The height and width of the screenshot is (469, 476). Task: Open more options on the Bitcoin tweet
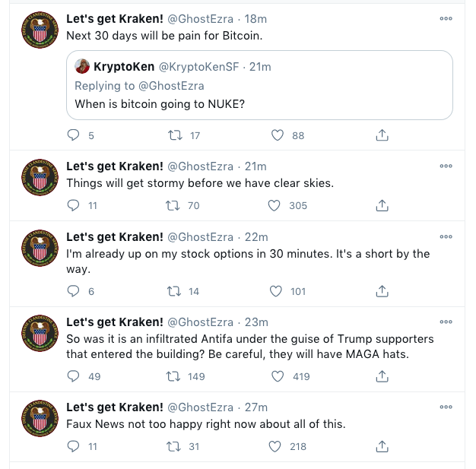[446, 19]
